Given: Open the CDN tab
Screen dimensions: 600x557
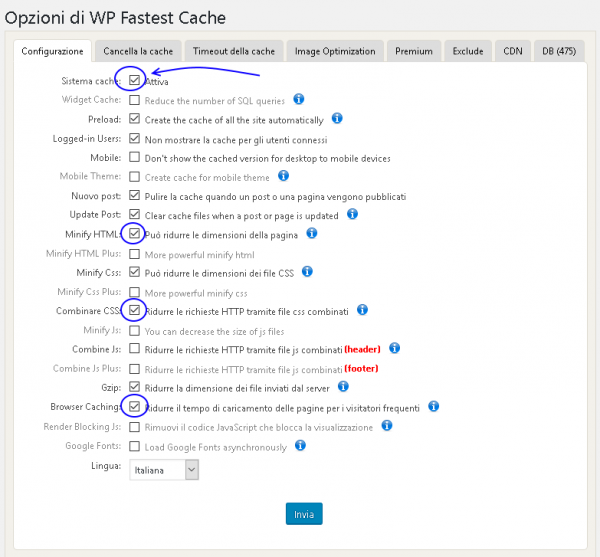Looking at the screenshot, I should coord(513,51).
